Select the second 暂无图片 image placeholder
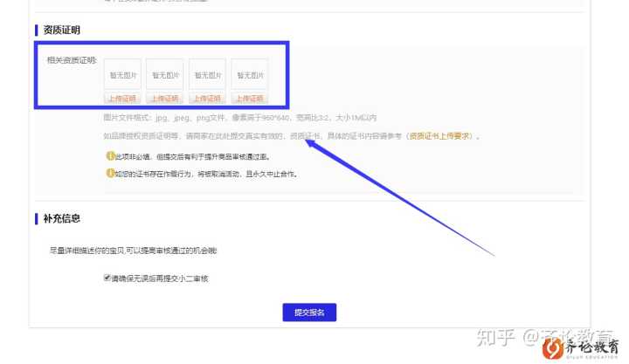The height and width of the screenshot is (364, 629). click(x=165, y=74)
